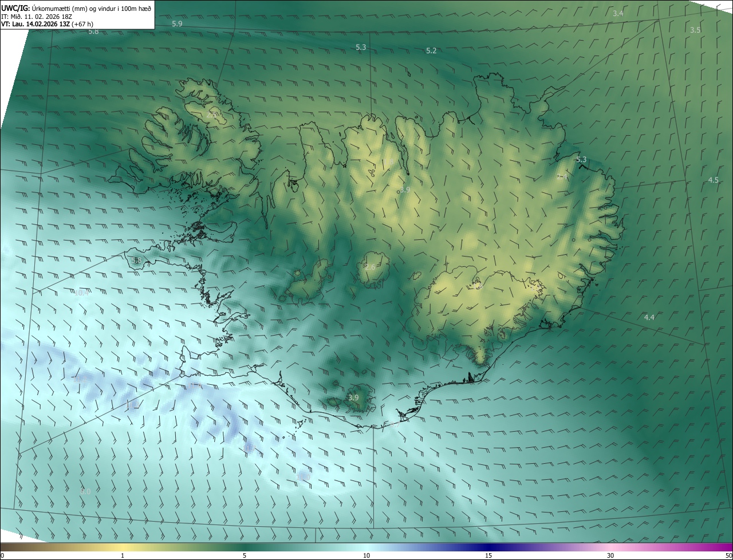
Task: Select the color scale tick label "1"
Action: pyautogui.click(x=123, y=555)
